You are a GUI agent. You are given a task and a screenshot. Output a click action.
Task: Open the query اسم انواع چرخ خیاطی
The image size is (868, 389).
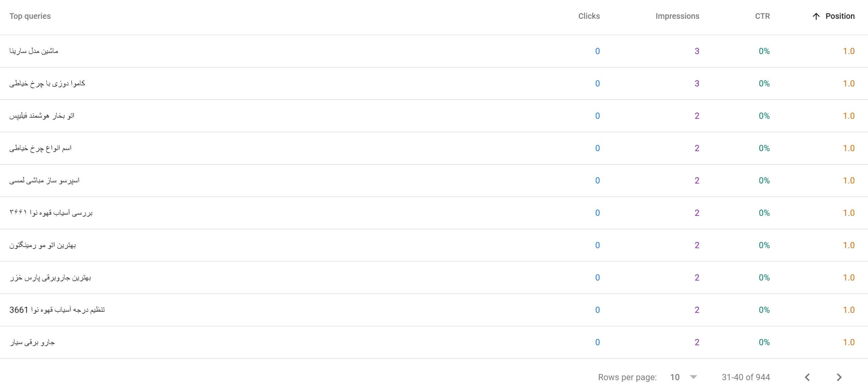[40, 148]
